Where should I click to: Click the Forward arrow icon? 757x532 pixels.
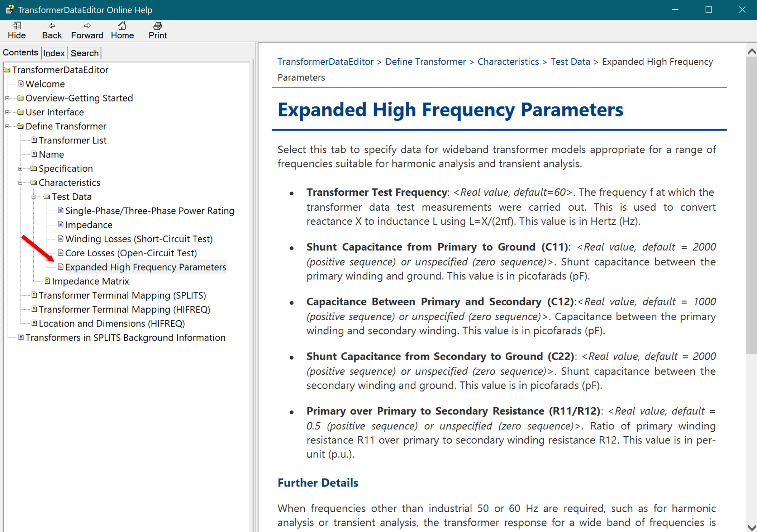coord(87,25)
